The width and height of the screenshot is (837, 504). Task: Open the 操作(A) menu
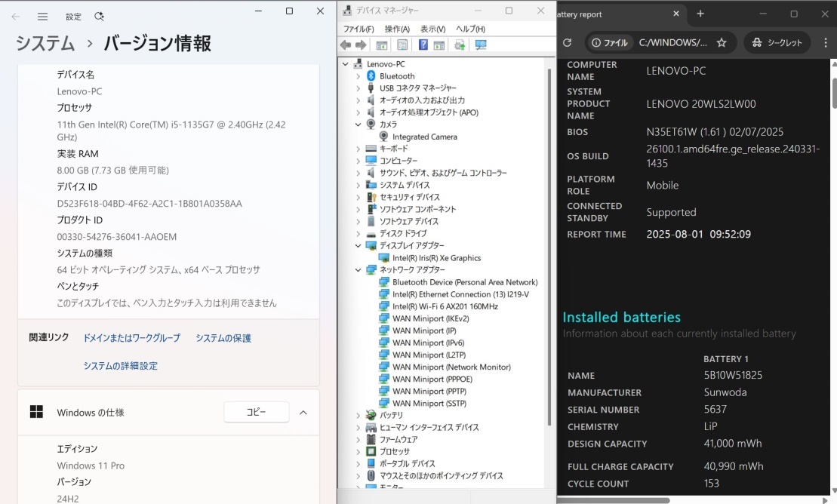(397, 29)
